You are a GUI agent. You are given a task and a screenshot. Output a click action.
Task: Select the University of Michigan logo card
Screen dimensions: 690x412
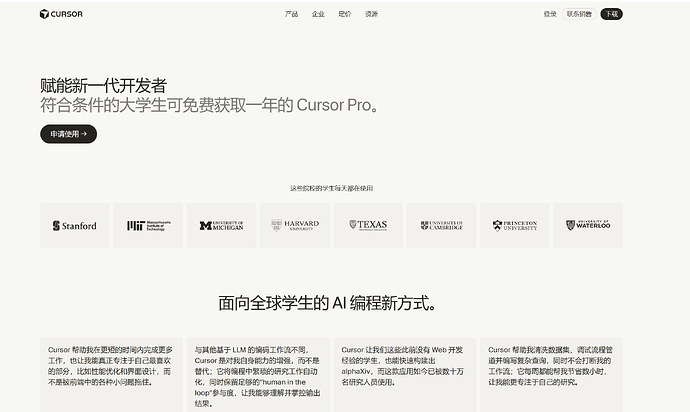221,225
